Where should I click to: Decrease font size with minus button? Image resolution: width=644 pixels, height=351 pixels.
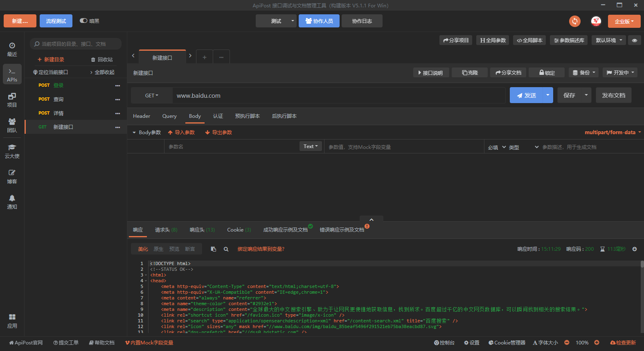tap(567, 343)
